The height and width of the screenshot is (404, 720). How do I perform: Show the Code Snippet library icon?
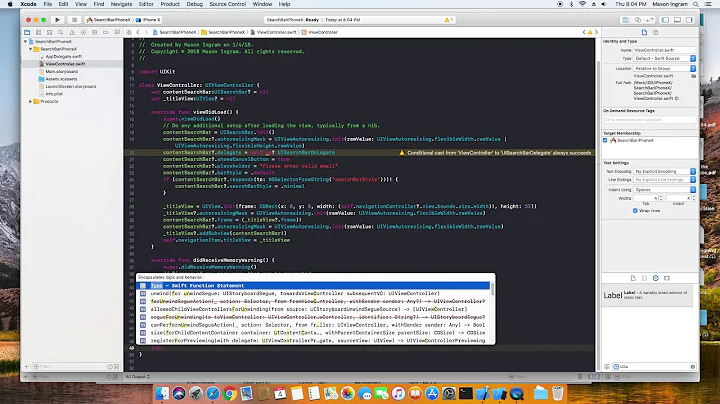click(644, 278)
